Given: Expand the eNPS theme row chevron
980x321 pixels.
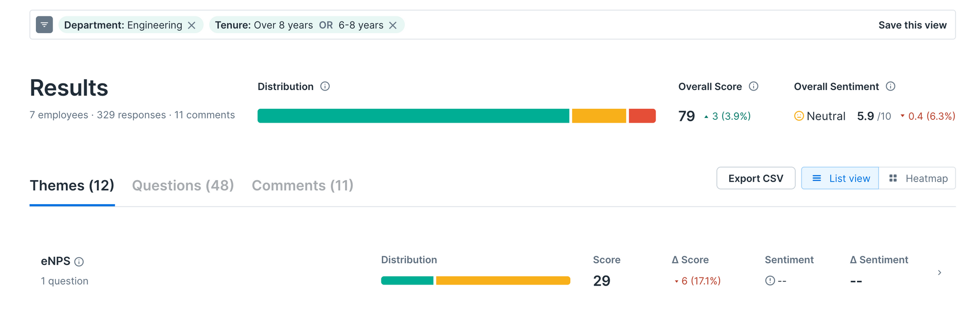Looking at the screenshot, I should click(x=939, y=273).
